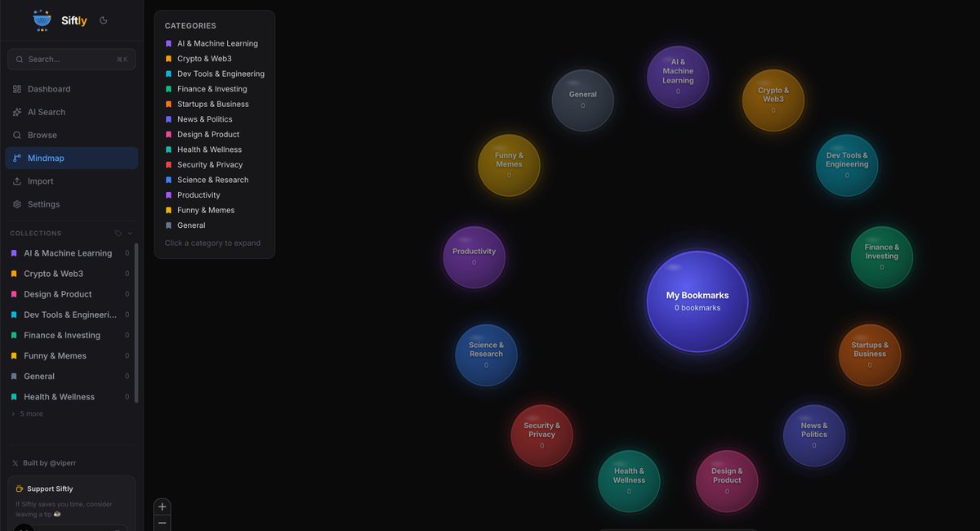
Task: Open Dev Tools & Engineering collection
Action: pos(69,315)
